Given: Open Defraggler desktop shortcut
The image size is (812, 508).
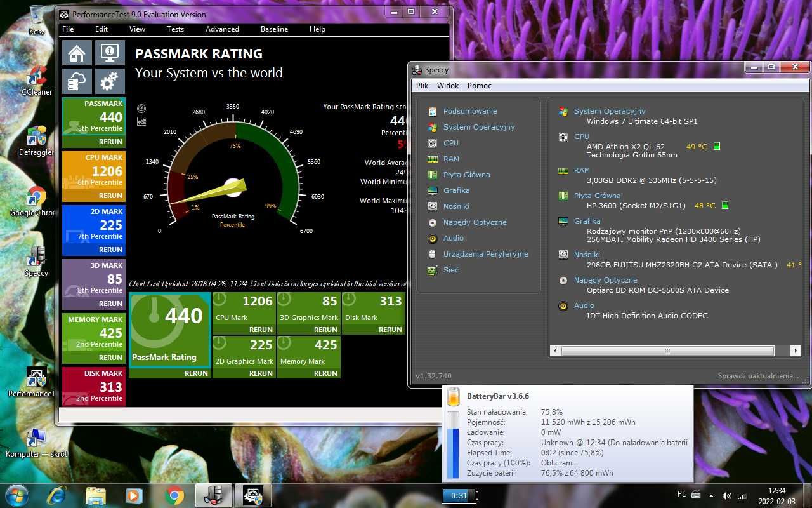Looking at the screenshot, I should [x=36, y=141].
